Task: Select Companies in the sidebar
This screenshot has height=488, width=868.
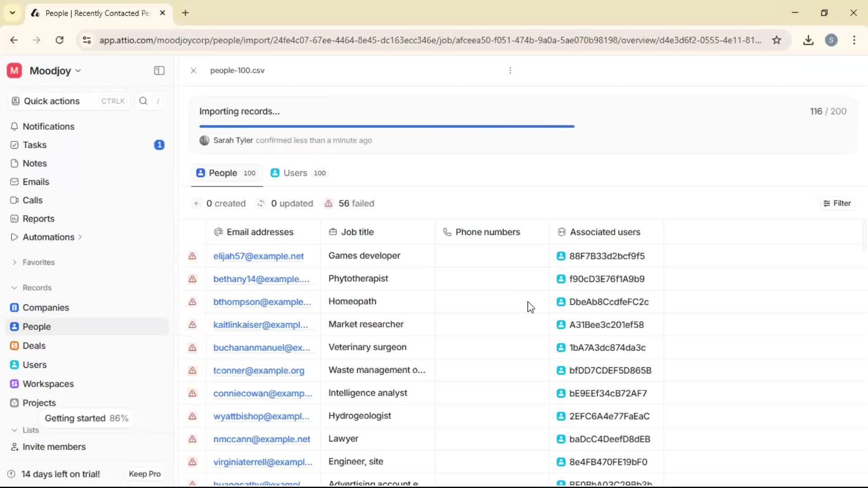Action: tap(45, 308)
